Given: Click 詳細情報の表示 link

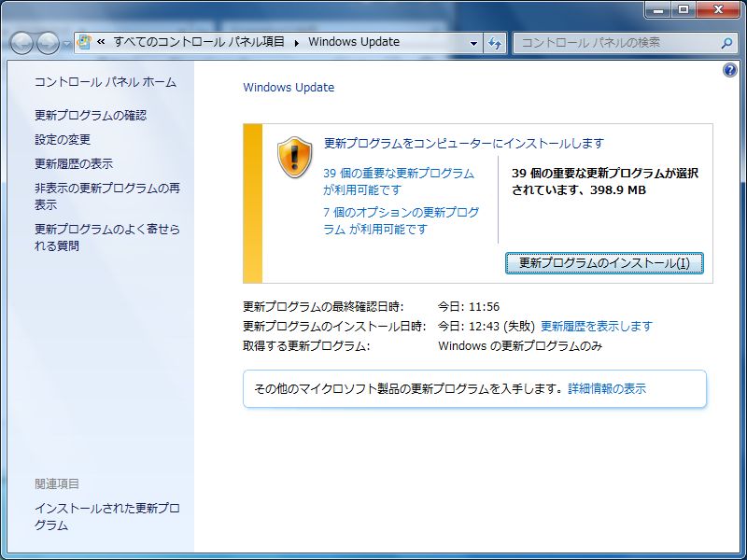Looking at the screenshot, I should (607, 388).
